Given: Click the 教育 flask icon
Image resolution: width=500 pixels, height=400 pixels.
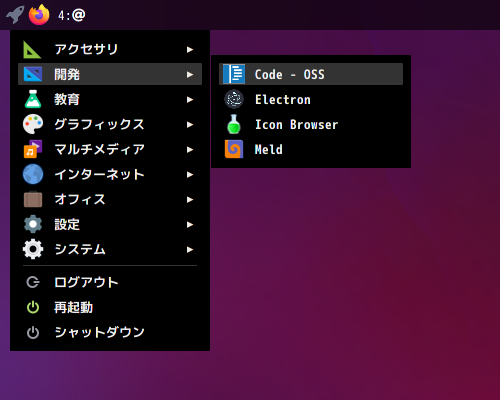Looking at the screenshot, I should pyautogui.click(x=33, y=99).
